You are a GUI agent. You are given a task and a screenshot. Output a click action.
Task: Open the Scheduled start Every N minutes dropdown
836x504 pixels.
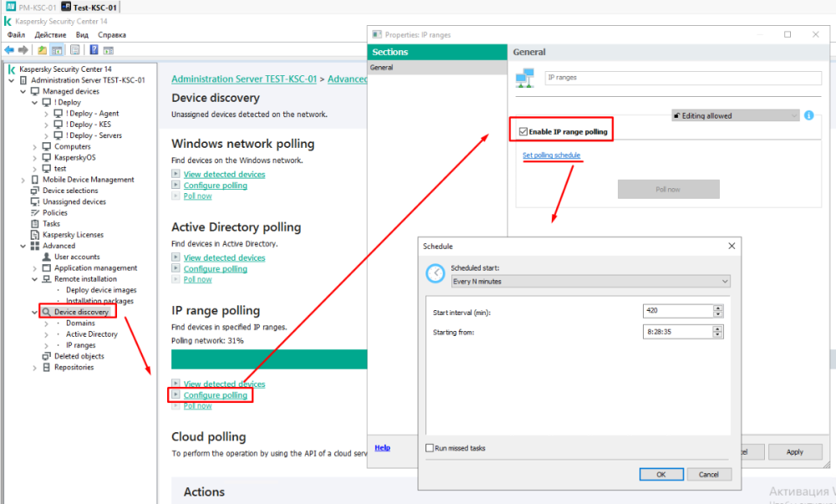click(x=590, y=282)
